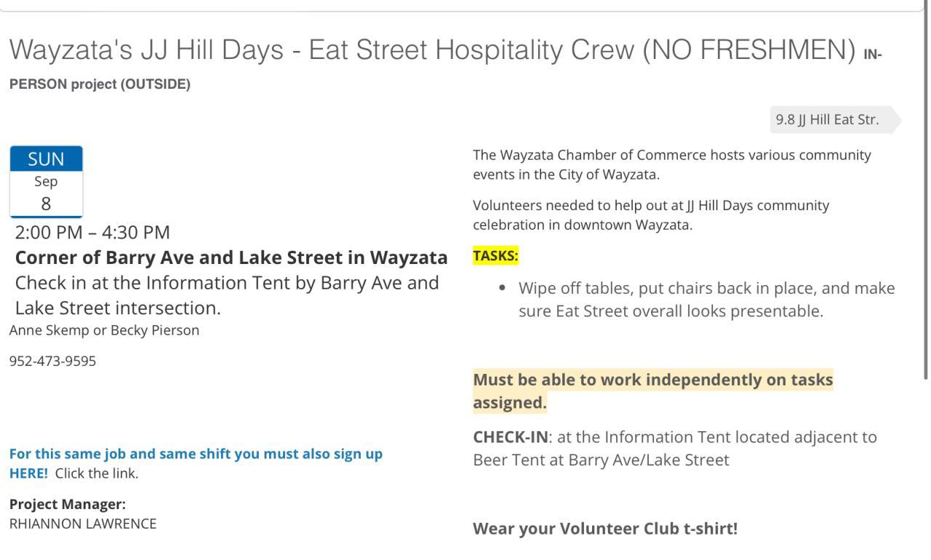
Task: Click the yellow highlighted TASKS: label
Action: [x=495, y=256]
